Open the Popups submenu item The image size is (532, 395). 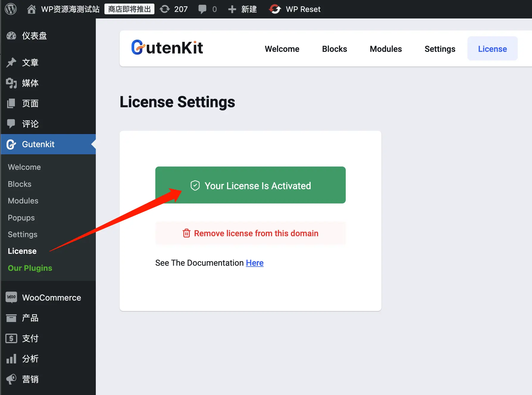click(x=21, y=218)
